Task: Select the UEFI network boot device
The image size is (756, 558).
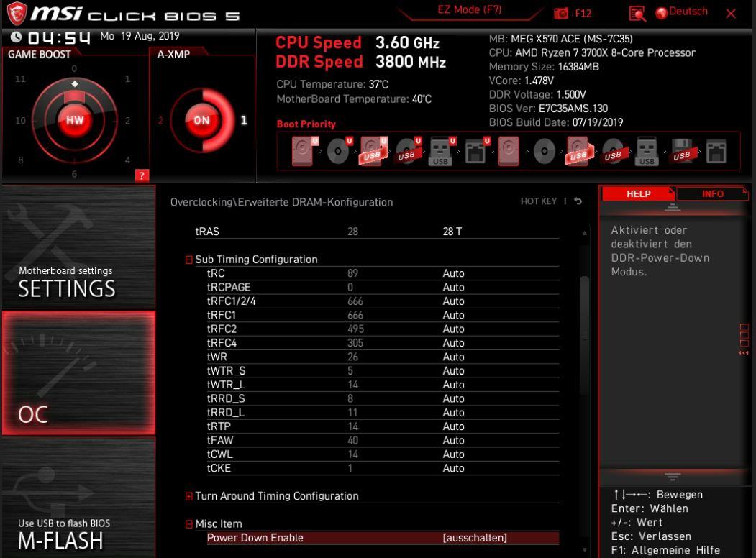Action: point(476,151)
